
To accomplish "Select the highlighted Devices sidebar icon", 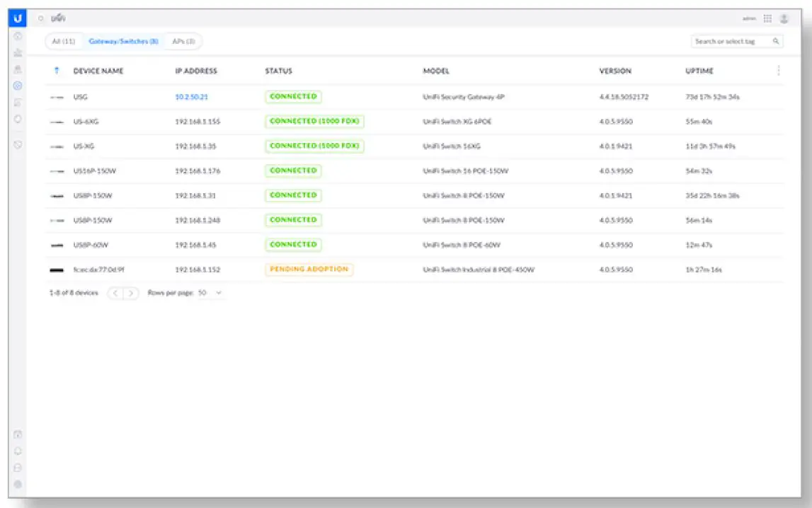I will tap(18, 86).
